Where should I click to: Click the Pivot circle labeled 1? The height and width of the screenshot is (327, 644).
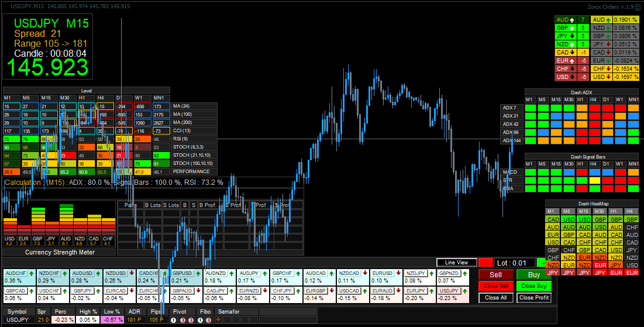coord(174,320)
